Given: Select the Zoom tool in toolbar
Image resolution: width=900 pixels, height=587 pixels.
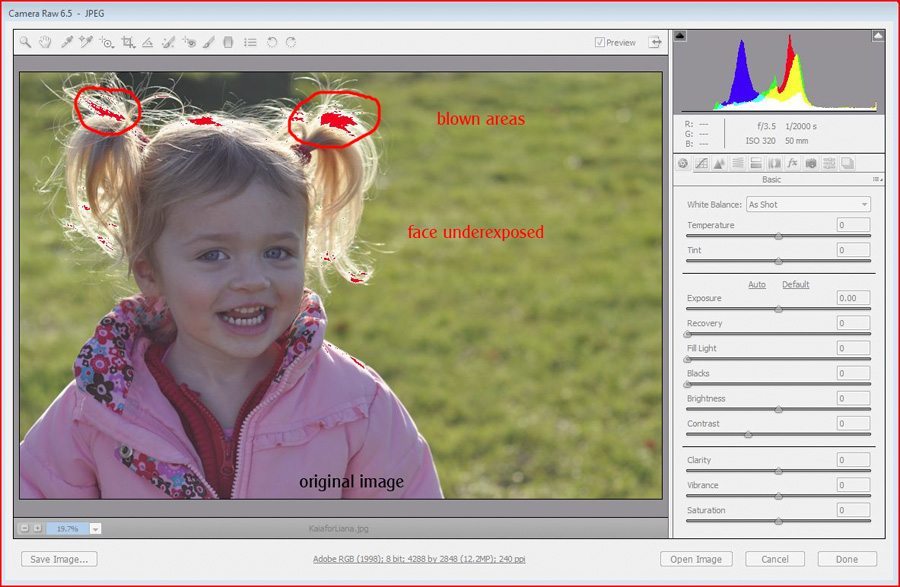Looking at the screenshot, I should click(x=26, y=43).
